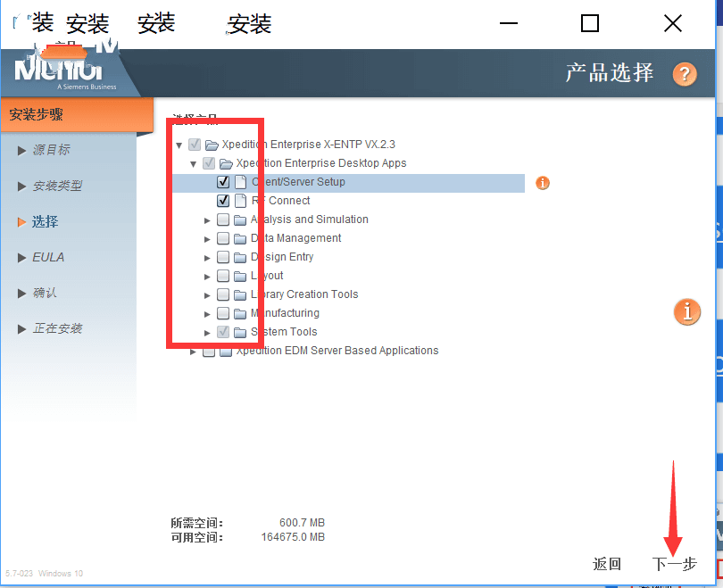Expand the Layout node

point(207,277)
